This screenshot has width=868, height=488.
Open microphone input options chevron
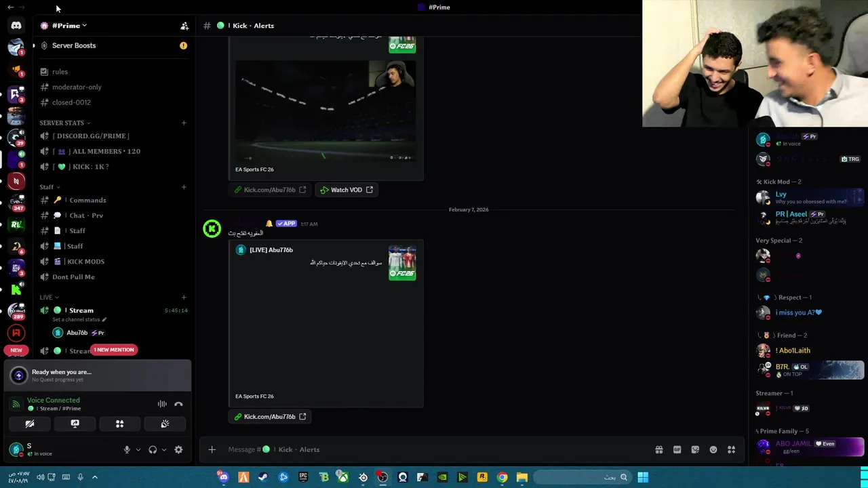138,449
